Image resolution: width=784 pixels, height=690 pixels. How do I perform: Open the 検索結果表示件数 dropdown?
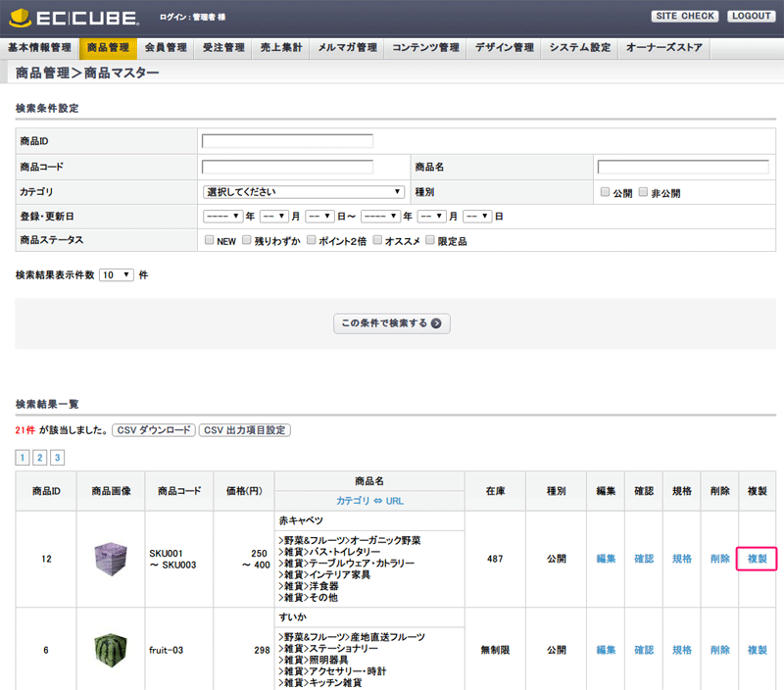click(117, 275)
